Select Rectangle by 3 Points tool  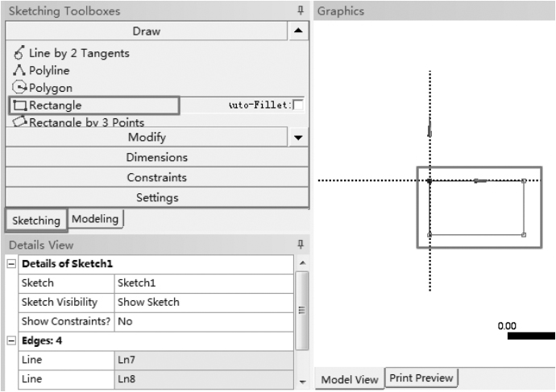[86, 122]
